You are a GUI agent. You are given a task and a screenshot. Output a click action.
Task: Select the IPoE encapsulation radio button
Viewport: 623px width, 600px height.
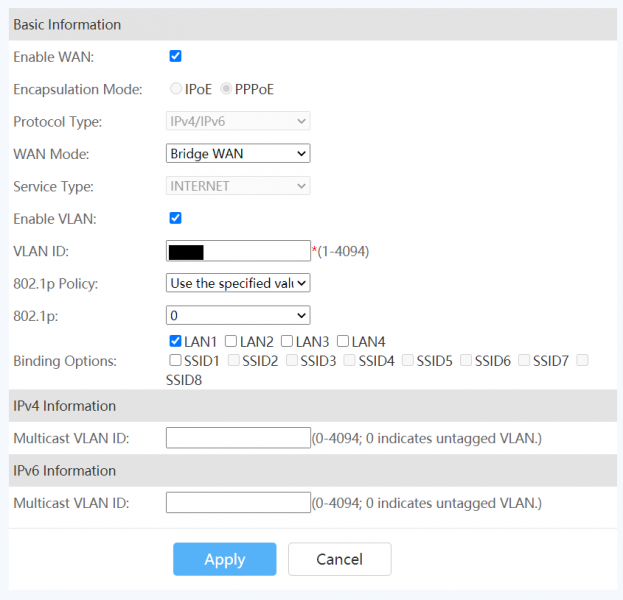pos(176,89)
